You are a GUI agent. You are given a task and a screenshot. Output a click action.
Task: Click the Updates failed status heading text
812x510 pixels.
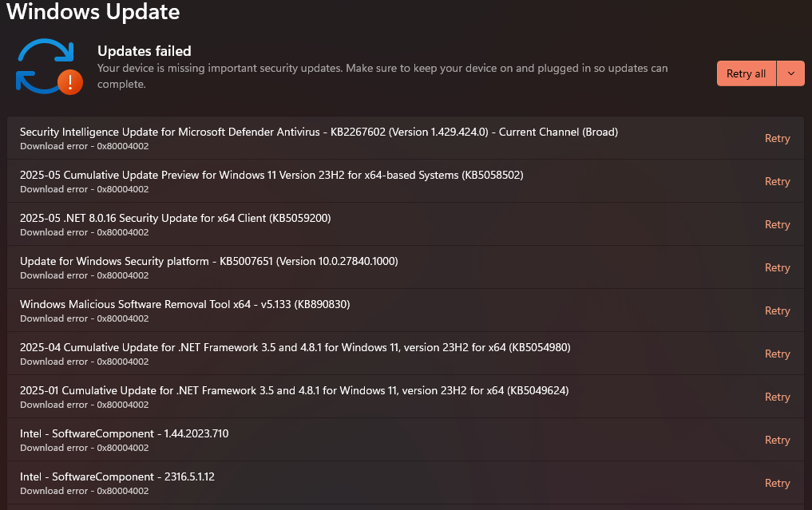pyautogui.click(x=144, y=51)
